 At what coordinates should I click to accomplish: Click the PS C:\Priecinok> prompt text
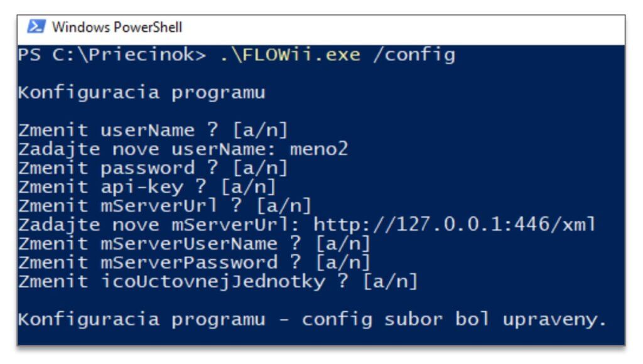[112, 55]
